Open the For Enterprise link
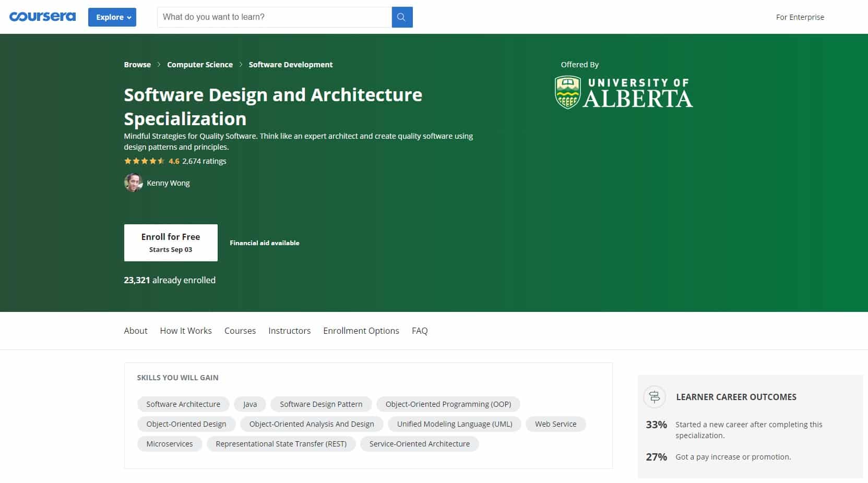 click(x=800, y=17)
